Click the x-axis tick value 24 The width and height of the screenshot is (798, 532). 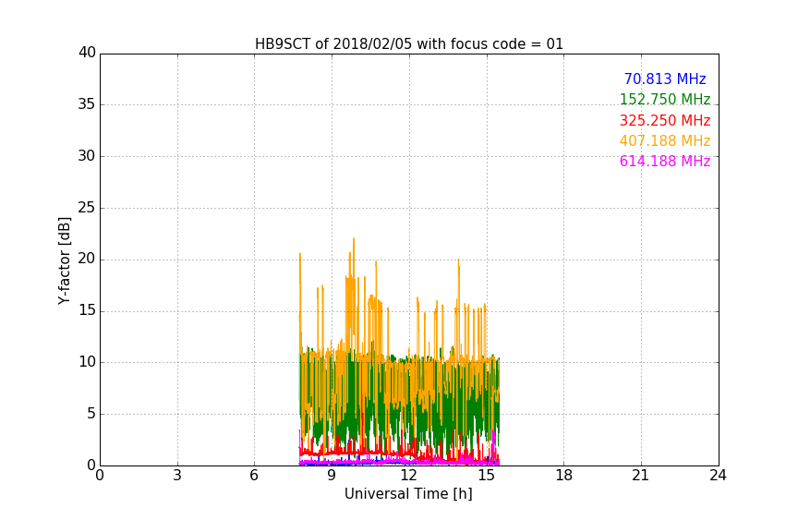click(x=718, y=476)
